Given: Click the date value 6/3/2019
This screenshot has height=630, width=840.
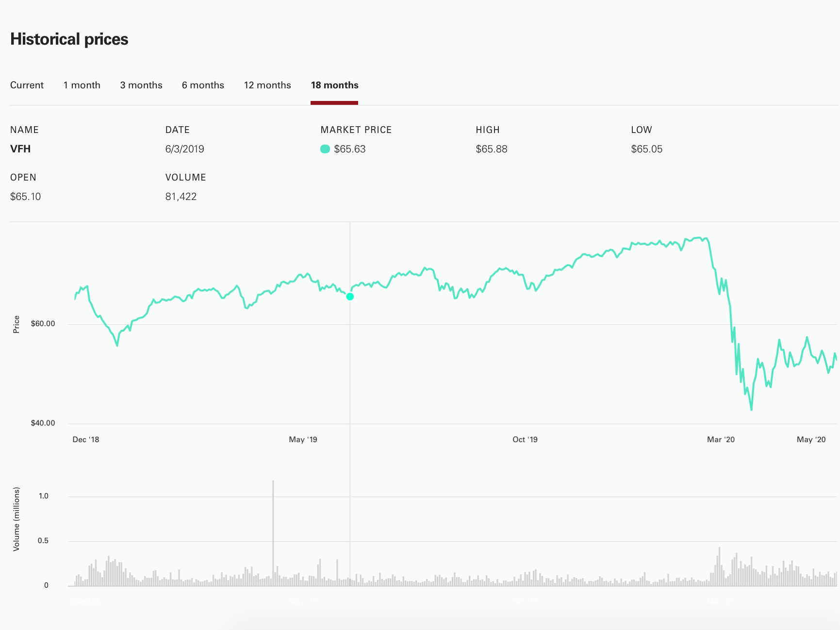Looking at the screenshot, I should coord(184,149).
